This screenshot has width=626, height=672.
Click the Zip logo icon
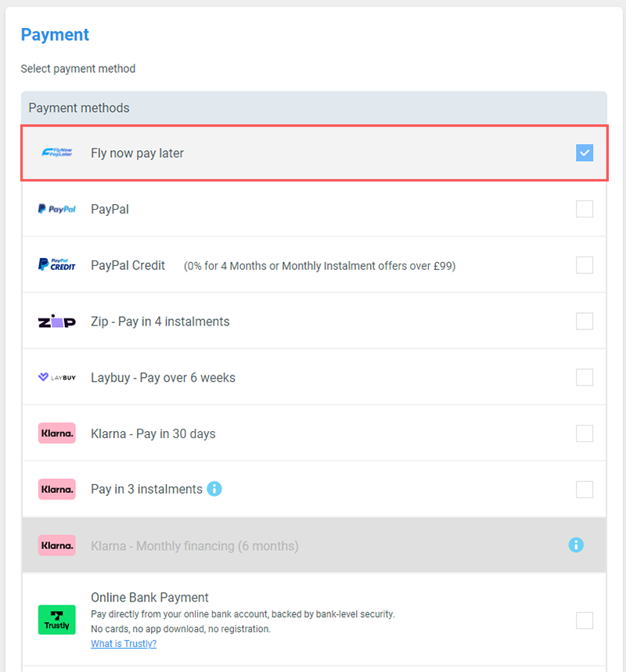[x=56, y=321]
